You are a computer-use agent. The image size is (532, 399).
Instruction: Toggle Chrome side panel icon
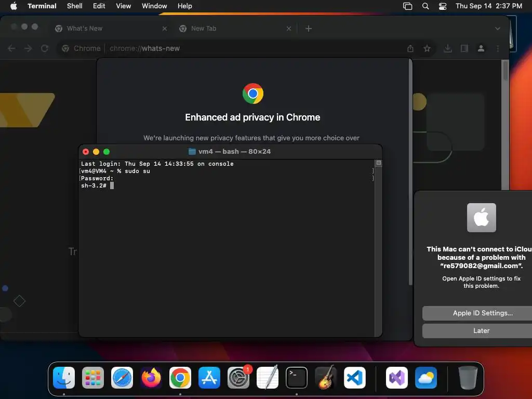464,48
